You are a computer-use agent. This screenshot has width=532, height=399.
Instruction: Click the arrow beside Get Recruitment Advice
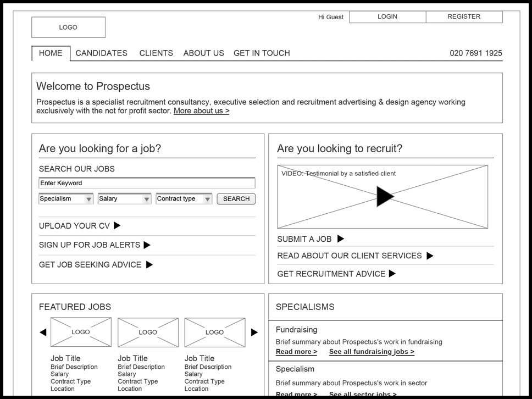392,274
